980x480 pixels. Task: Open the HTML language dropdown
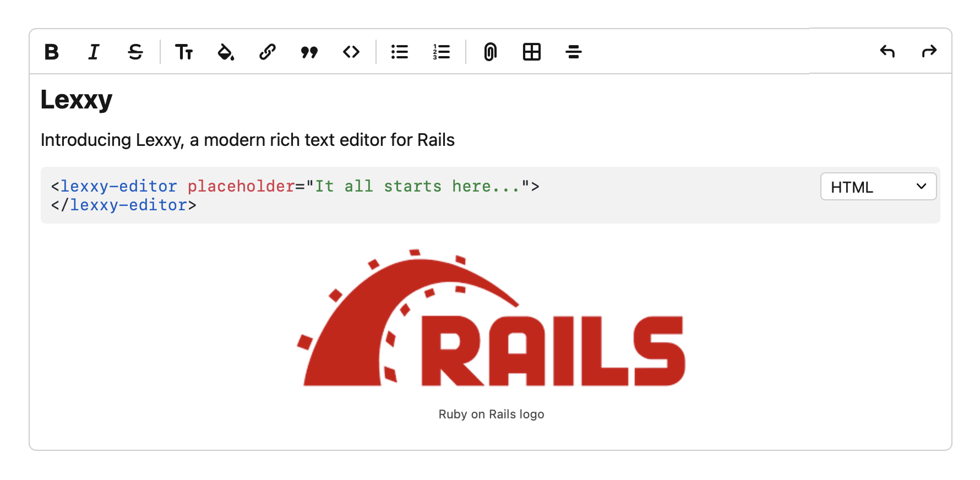coord(879,187)
